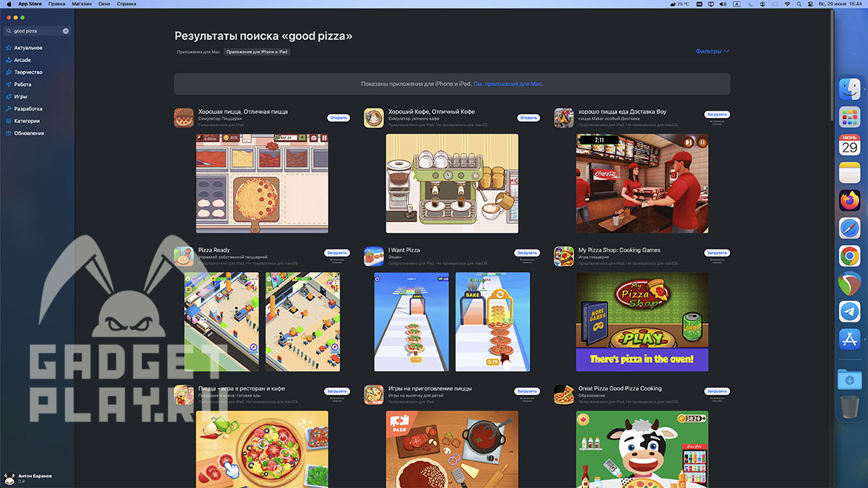868x488 pixels.
Task: Click Открыть for Хорошая пицца, Отличная пицца
Action: point(339,117)
